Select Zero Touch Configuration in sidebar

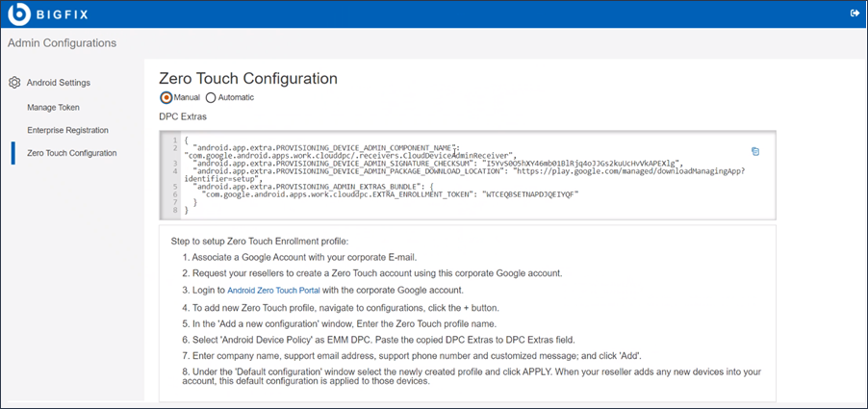coord(71,153)
